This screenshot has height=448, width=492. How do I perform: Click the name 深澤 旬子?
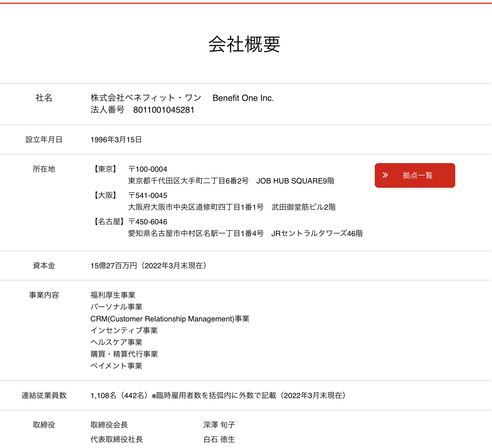pyautogui.click(x=219, y=425)
